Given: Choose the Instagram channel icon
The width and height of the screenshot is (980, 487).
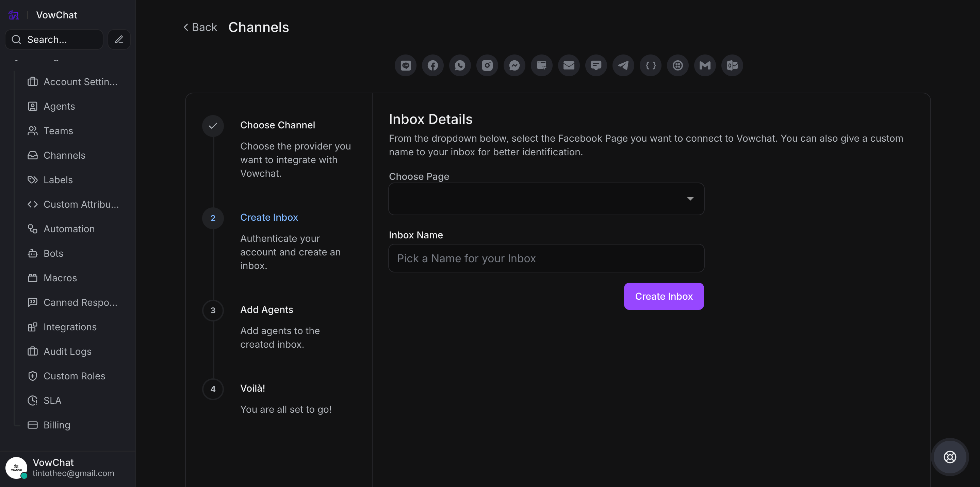Looking at the screenshot, I should click(x=487, y=65).
